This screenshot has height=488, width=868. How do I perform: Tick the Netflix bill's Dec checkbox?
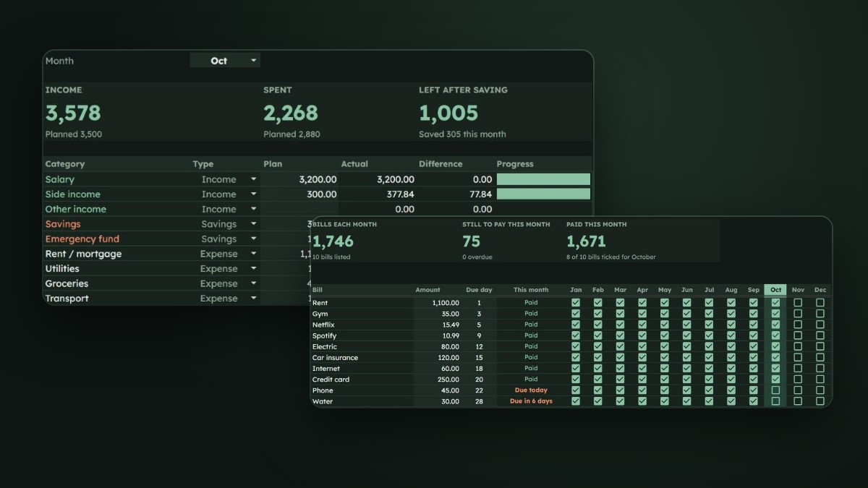(x=820, y=325)
